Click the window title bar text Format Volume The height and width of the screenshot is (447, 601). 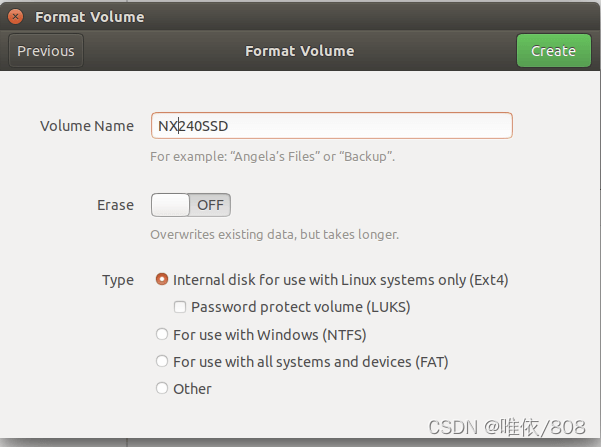click(90, 17)
